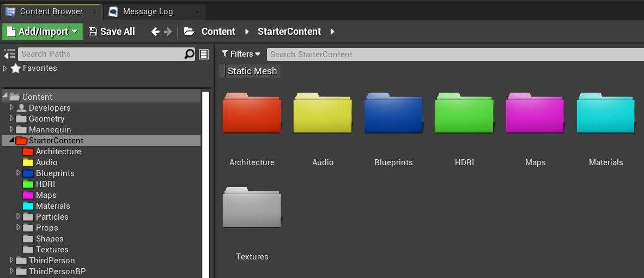The height and width of the screenshot is (278, 644).
Task: Click the Search StarterContent input field
Action: [455, 54]
